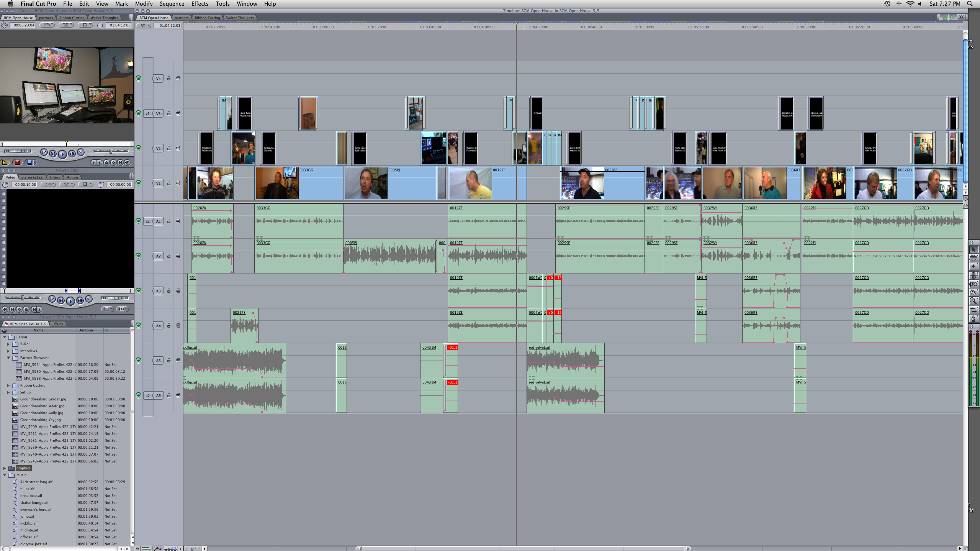This screenshot has height=551, width=980.
Task: Toggle audibility of track A3
Action: pyautogui.click(x=139, y=291)
